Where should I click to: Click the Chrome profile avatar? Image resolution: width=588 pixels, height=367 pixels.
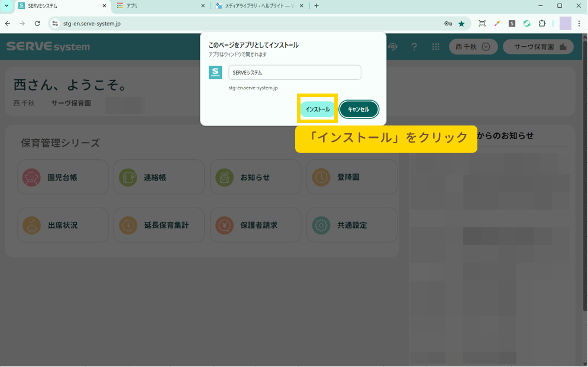coord(566,24)
